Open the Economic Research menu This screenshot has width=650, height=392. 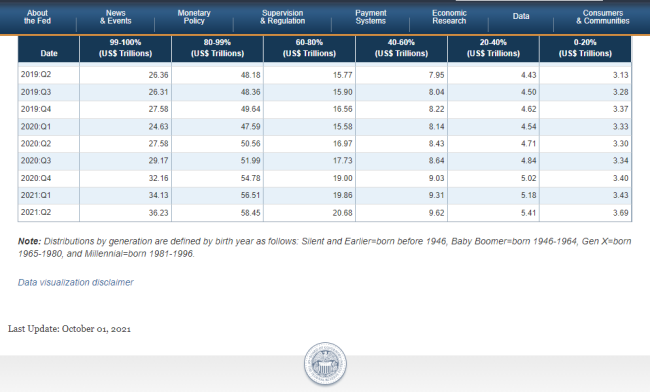point(449,17)
